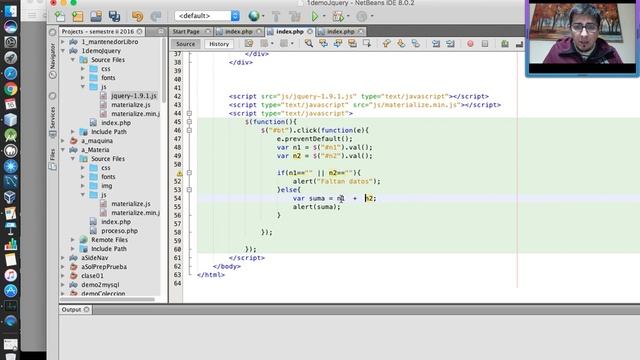The image size is (640, 360).
Task: Click the Projects panel horizontal scrollbar
Action: click(107, 299)
